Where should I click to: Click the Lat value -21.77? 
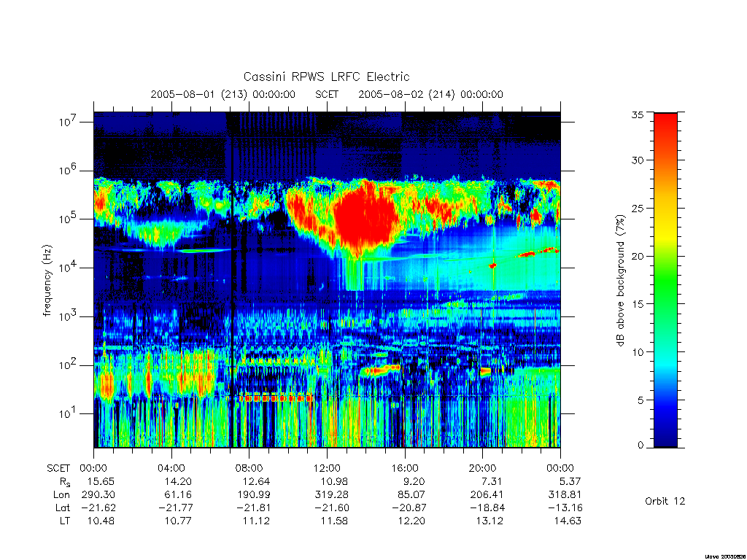pos(175,507)
